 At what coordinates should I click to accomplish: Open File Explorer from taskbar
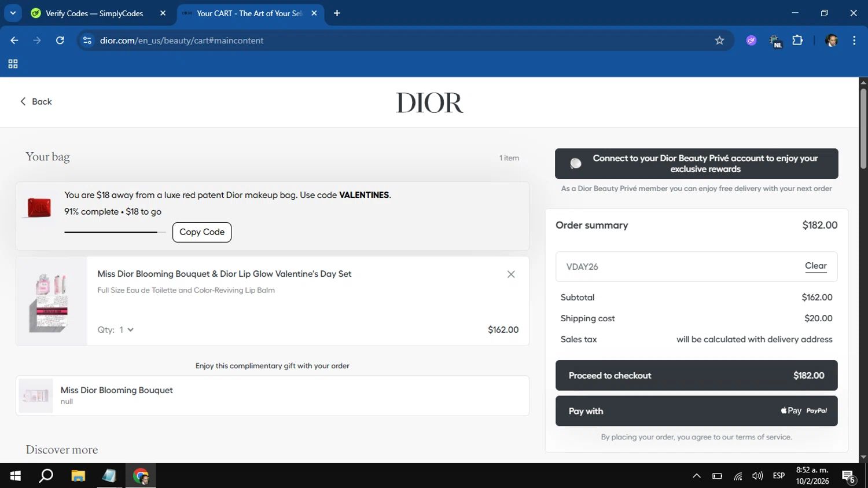pos(78,476)
